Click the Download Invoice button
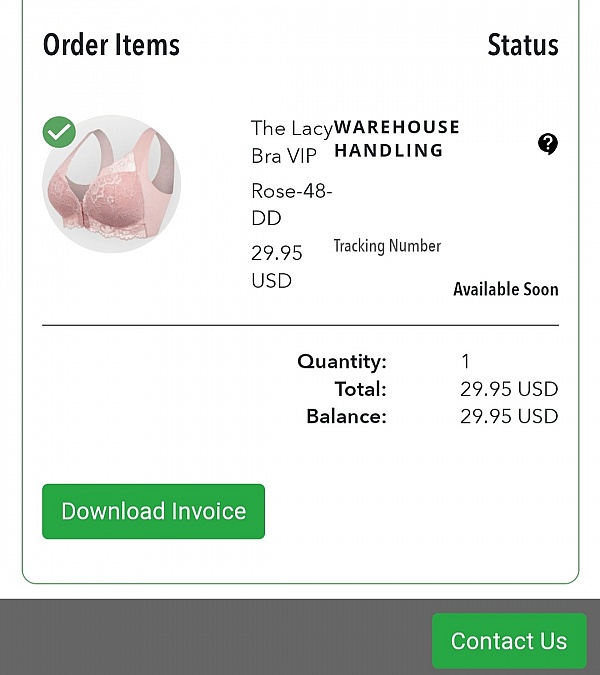600x675 pixels. click(153, 511)
